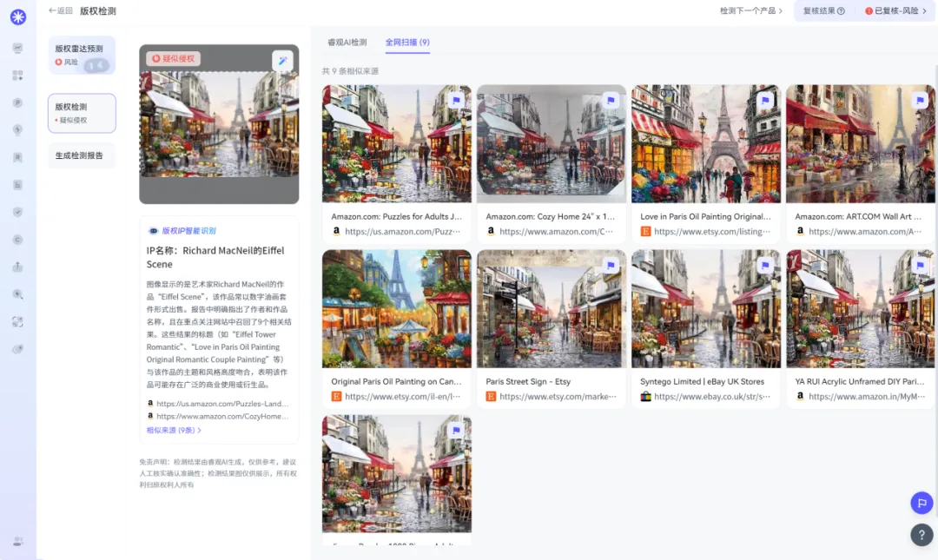Open the circled R sidebar icon
Image resolution: width=938 pixels, height=560 pixels.
coord(18,157)
